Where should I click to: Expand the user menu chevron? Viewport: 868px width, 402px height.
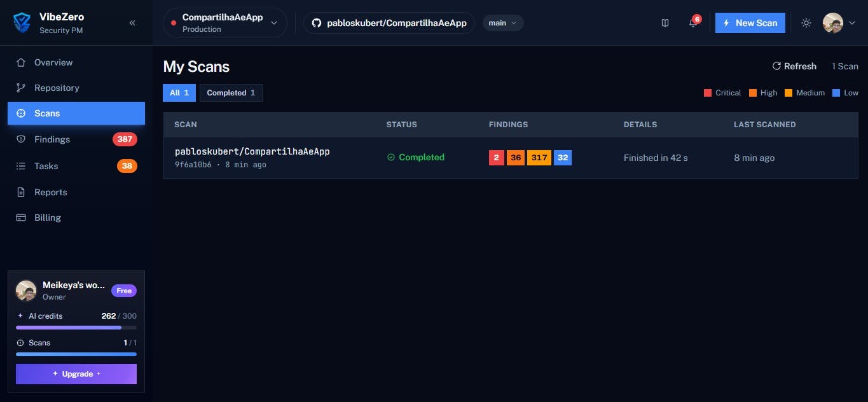852,23
